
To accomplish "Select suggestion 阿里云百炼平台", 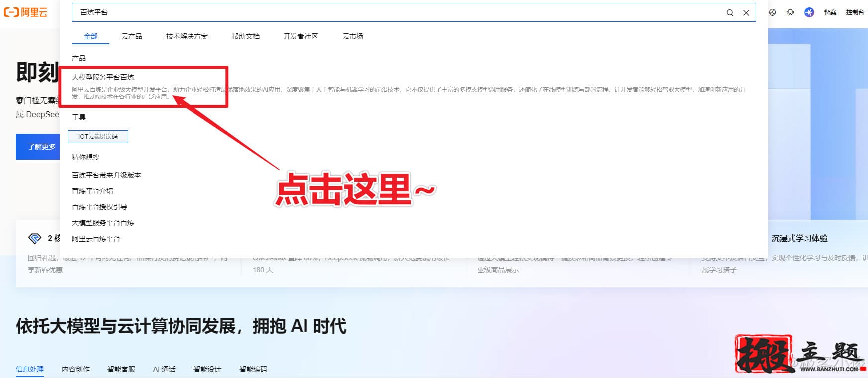I will 96,239.
